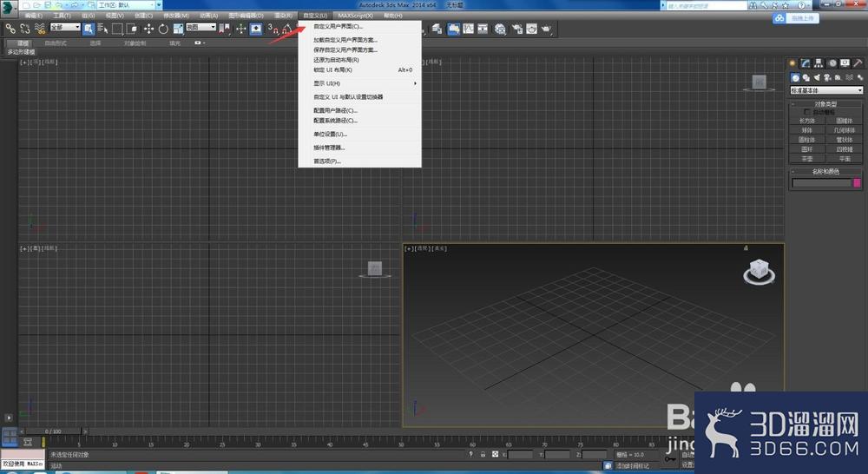Toggle the Angle Snap button
Screen dimensions: 868x474
point(286,29)
